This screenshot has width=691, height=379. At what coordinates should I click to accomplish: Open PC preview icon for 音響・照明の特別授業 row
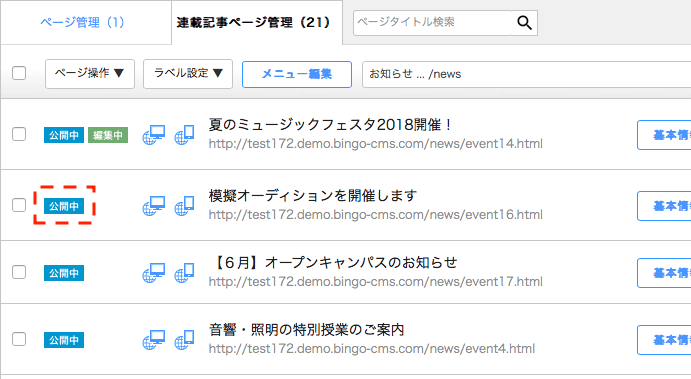154,340
